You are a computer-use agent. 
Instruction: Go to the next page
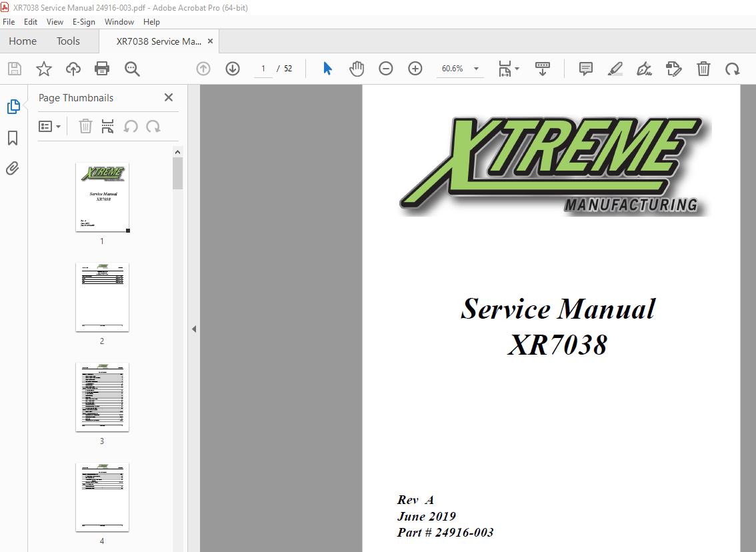232,69
